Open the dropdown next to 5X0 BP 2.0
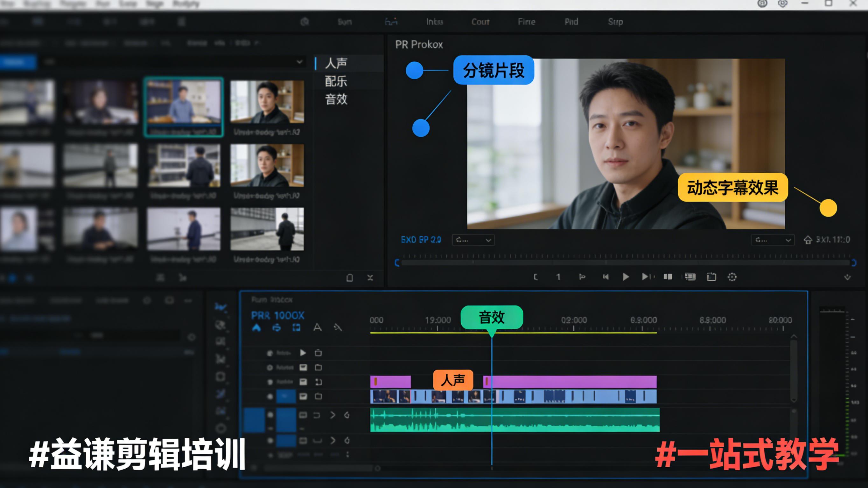The width and height of the screenshot is (868, 488). tap(473, 240)
